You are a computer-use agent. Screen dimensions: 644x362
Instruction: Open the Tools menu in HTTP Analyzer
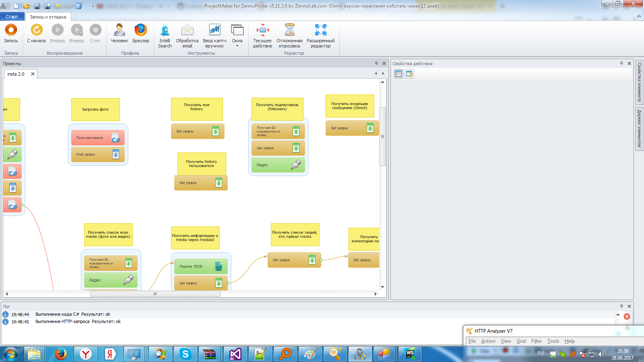click(553, 341)
